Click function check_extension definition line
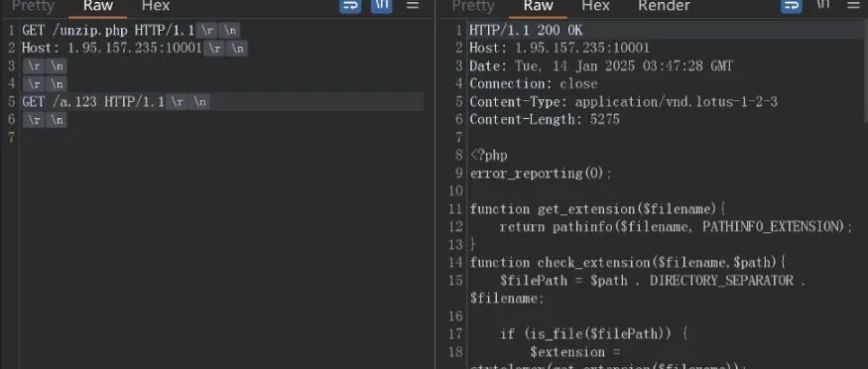The image size is (868, 369). [x=628, y=262]
